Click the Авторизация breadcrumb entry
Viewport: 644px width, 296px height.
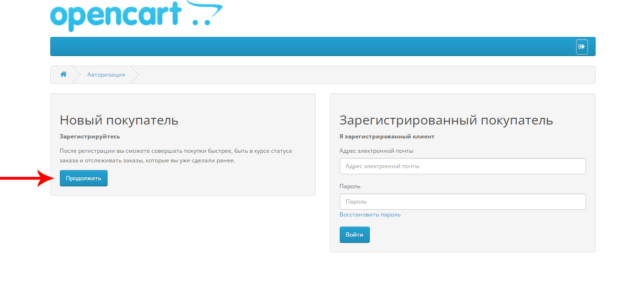106,74
